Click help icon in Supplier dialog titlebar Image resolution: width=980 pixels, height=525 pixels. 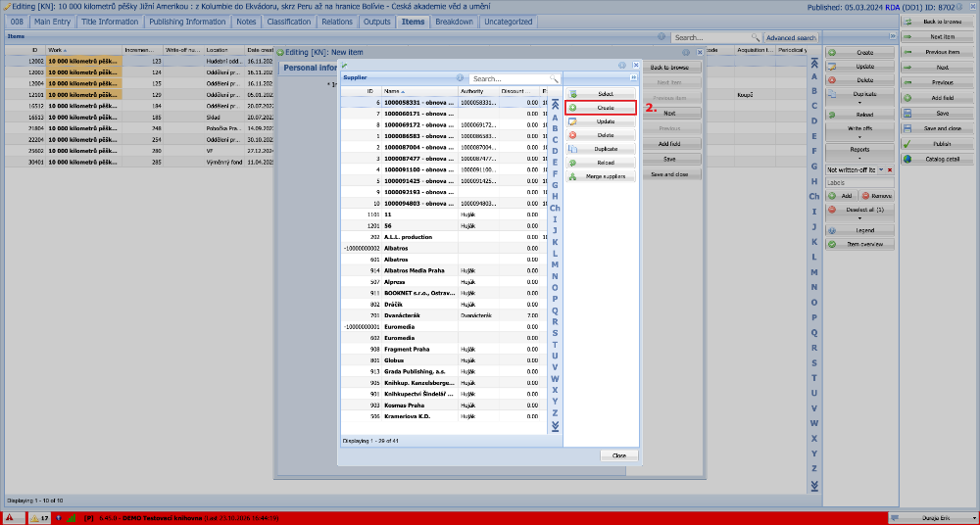coord(622,65)
